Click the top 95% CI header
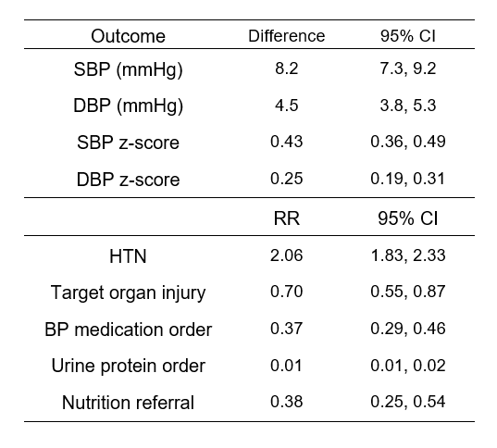This screenshot has height=448, width=497. [408, 36]
